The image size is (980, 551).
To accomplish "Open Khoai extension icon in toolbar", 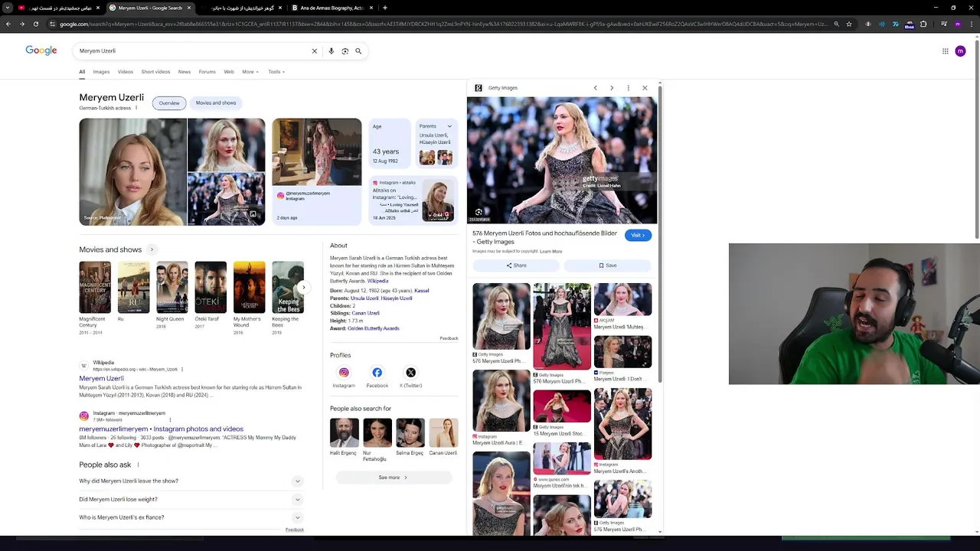I will (909, 24).
